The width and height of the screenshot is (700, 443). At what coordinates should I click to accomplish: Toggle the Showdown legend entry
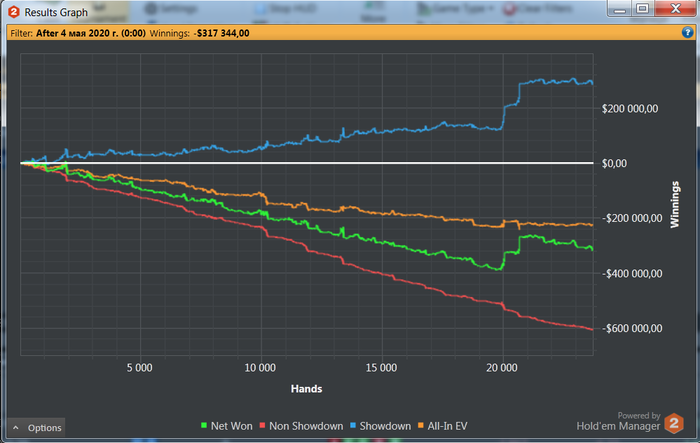[x=380, y=426]
